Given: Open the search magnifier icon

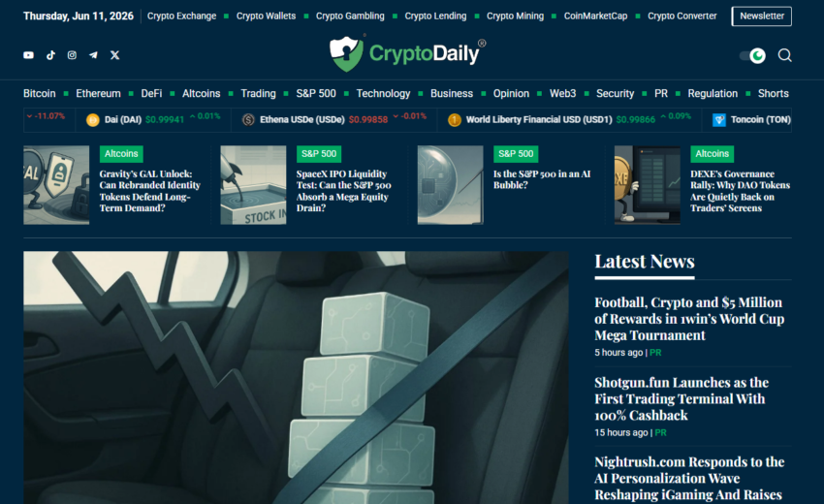Looking at the screenshot, I should [784, 55].
